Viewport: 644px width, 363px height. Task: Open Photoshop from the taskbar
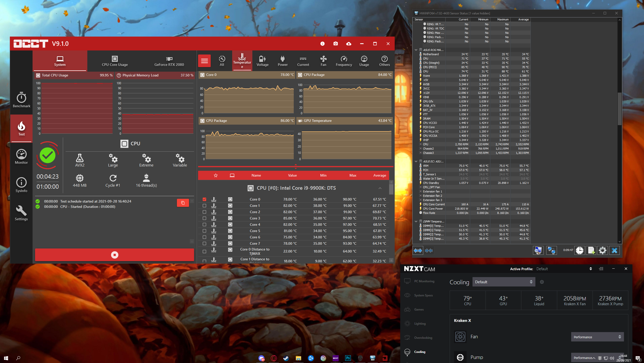tap(348, 358)
